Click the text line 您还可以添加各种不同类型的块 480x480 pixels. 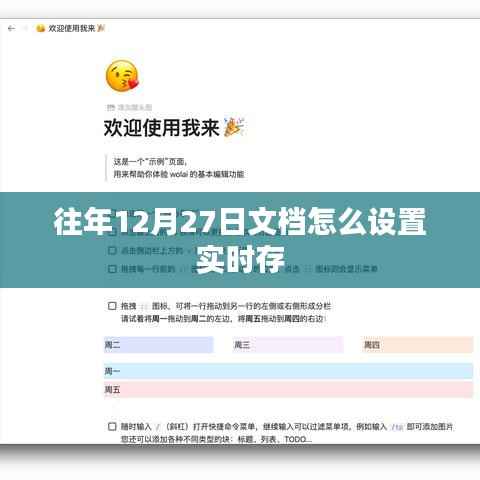click(x=216, y=439)
